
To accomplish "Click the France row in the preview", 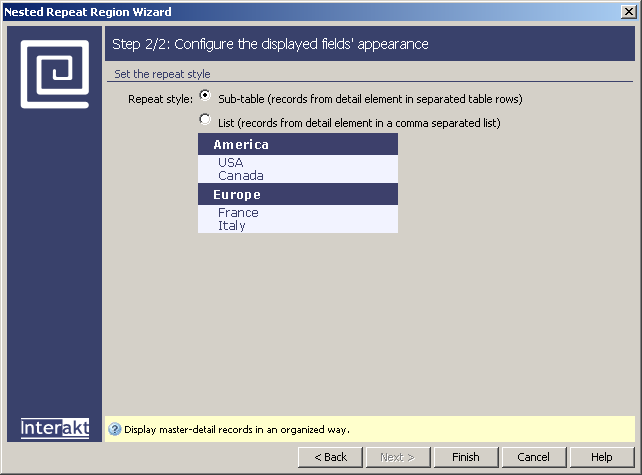I will [238, 212].
